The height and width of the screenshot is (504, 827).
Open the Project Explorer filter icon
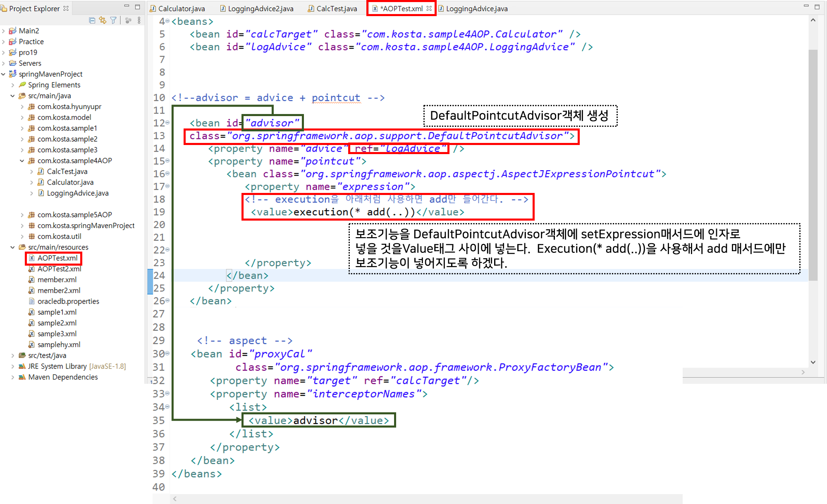click(113, 20)
